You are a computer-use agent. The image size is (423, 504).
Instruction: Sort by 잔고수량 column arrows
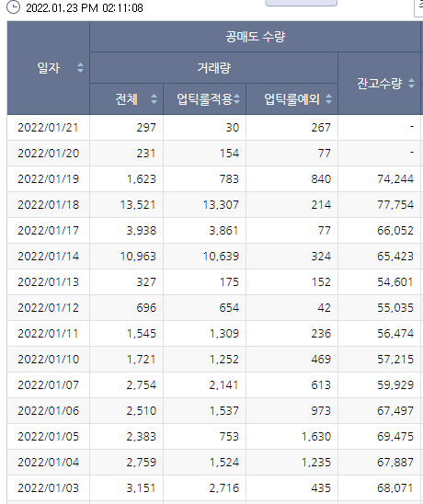[x=411, y=84]
